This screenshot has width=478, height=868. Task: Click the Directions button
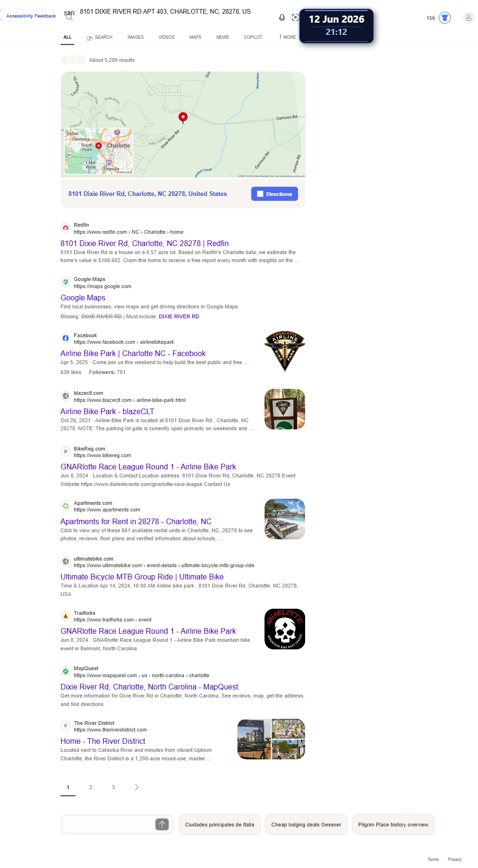274,194
